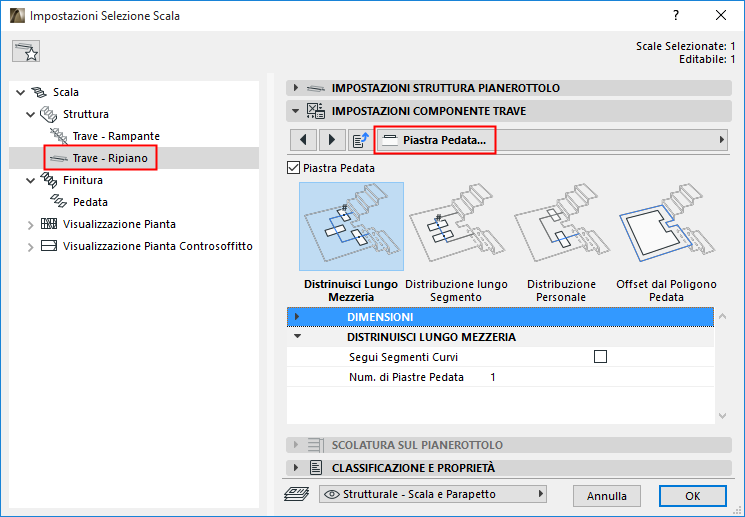Click the Visualizzazione Pianta icon
Viewport: 745px width, 517px height.
[x=49, y=224]
